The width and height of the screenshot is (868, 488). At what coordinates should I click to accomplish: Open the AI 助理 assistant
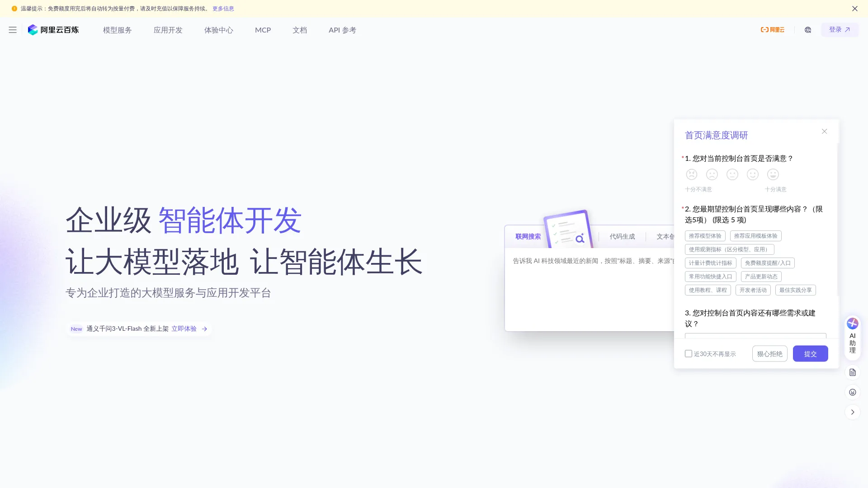click(852, 337)
